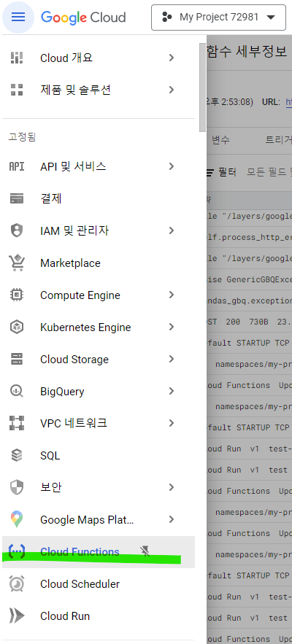The image size is (292, 644).
Task: Expand the Cloud 개요 submenu chevron
Action: [x=172, y=58]
